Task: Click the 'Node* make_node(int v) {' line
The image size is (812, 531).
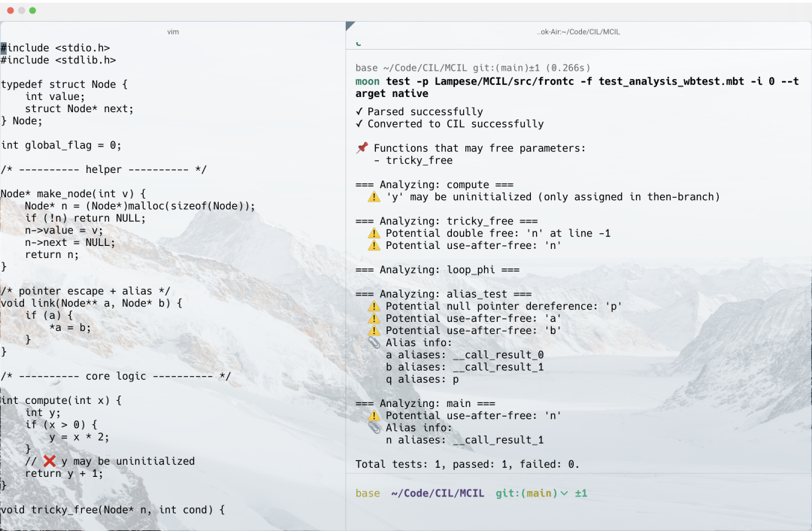Action: [73, 194]
